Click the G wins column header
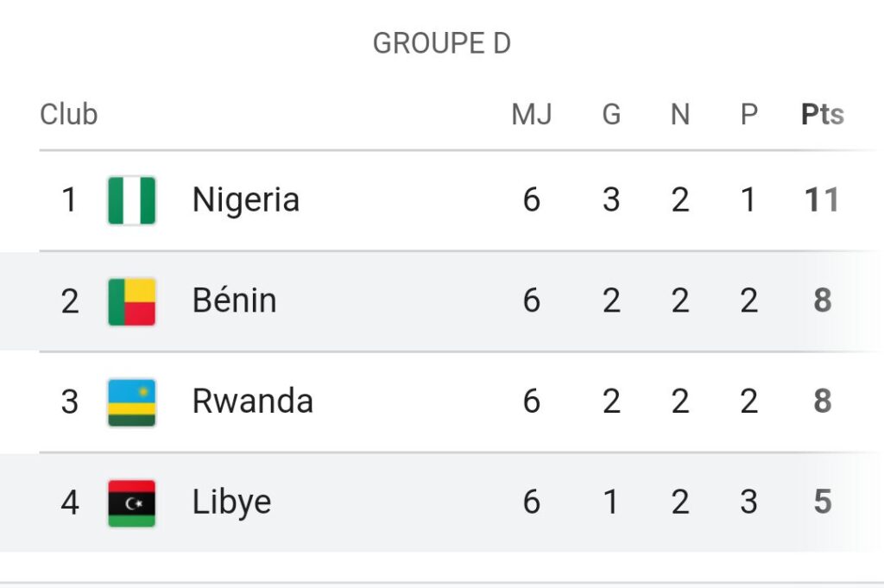 click(612, 115)
